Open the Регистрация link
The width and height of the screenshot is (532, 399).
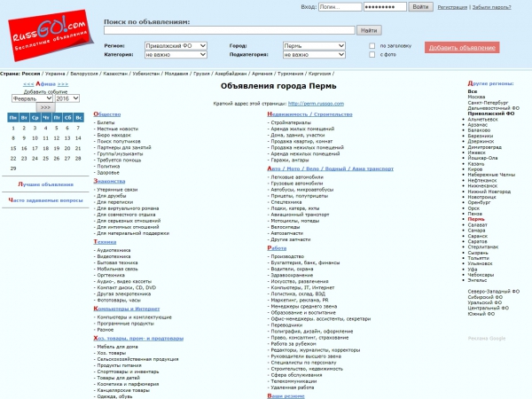[452, 7]
